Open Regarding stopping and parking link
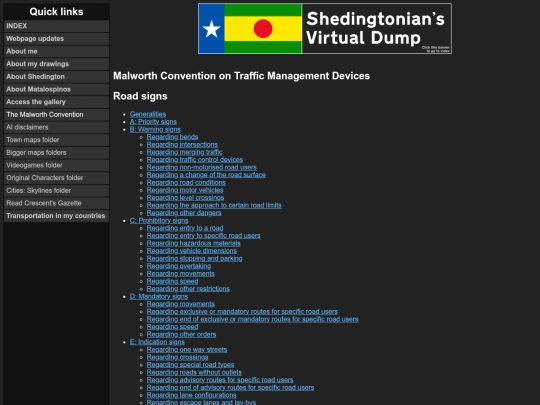Image resolution: width=540 pixels, height=405 pixels. [x=195, y=258]
